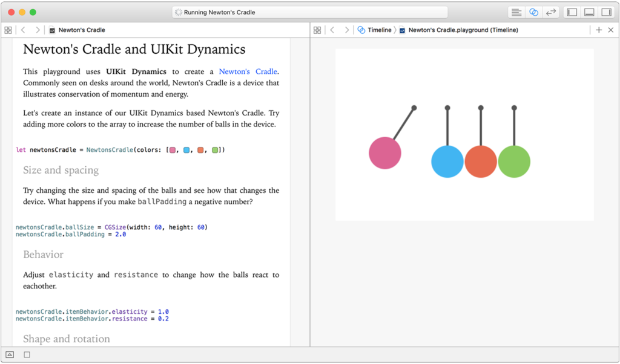
Task: Follow the Newton's Cradle hyperlink
Action: tap(248, 71)
